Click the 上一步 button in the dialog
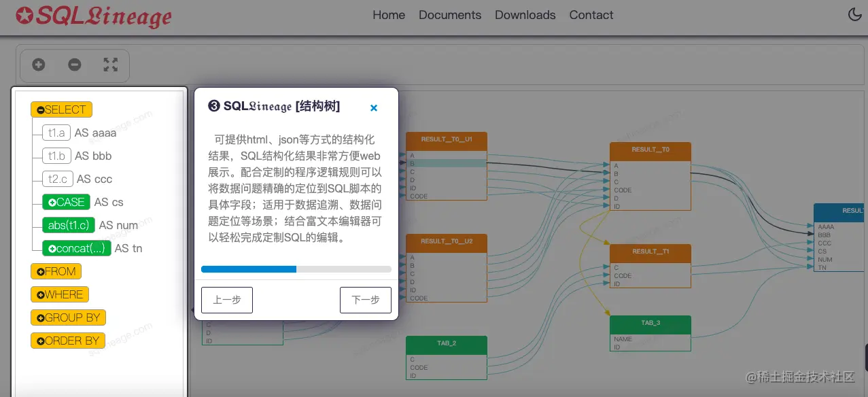Viewport: 868px width, 397px height. coord(226,300)
